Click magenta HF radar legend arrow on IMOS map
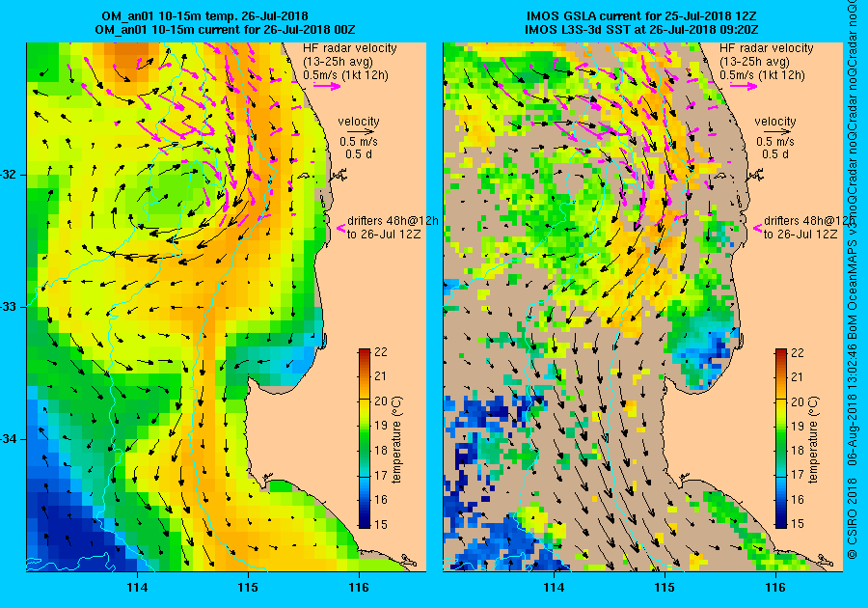Image resolution: width=868 pixels, height=608 pixels. (744, 86)
